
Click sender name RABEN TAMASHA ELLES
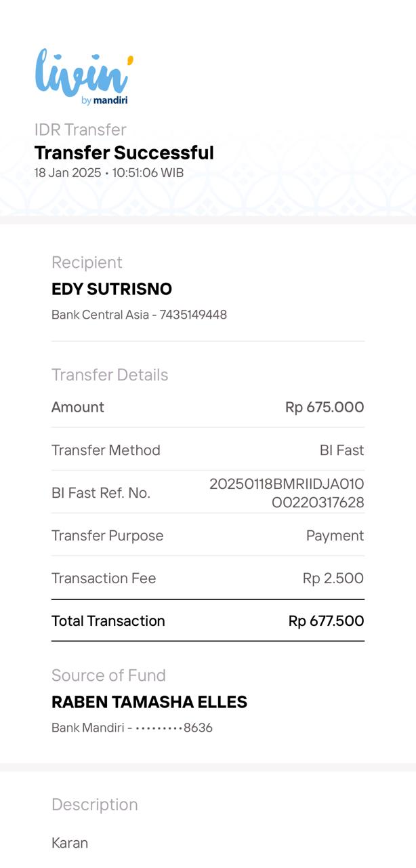[149, 702]
